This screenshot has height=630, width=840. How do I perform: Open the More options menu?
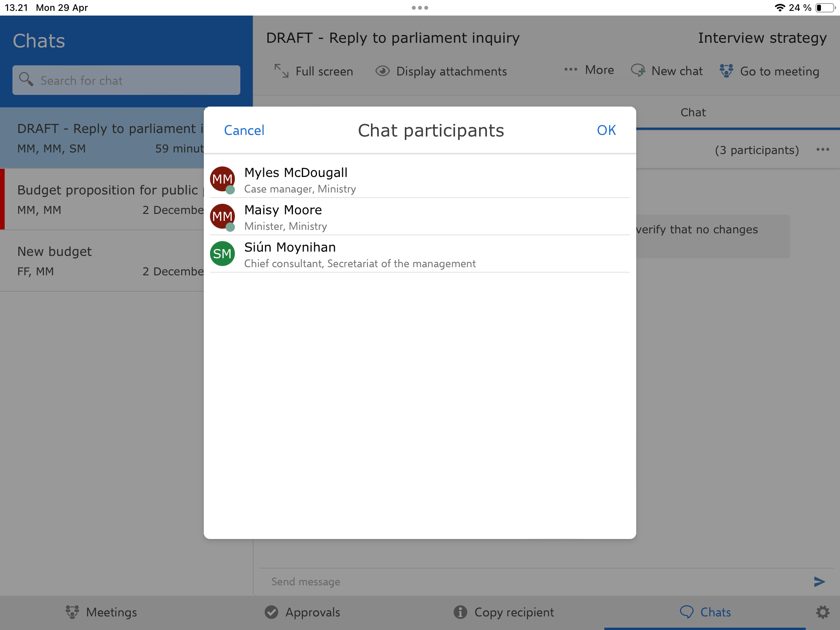tap(589, 70)
